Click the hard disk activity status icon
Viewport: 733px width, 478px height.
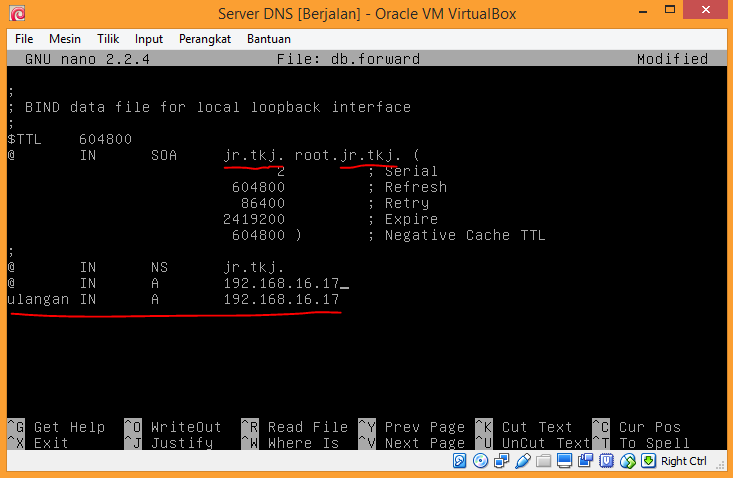coord(460,461)
